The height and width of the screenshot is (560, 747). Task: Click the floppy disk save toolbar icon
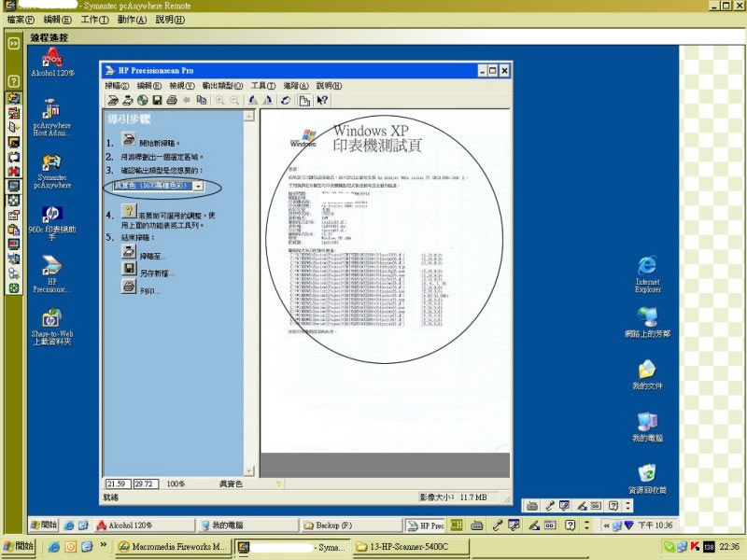(157, 101)
